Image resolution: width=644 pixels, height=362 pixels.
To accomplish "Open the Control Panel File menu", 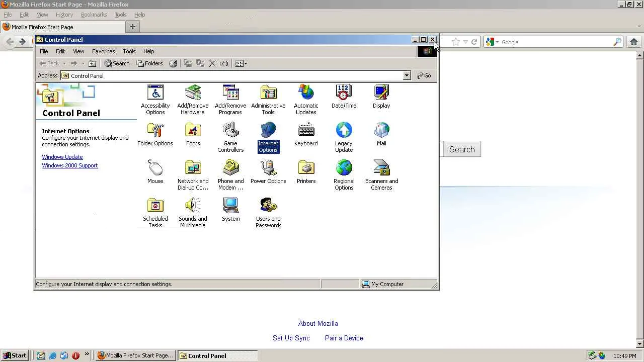I will click(44, 51).
